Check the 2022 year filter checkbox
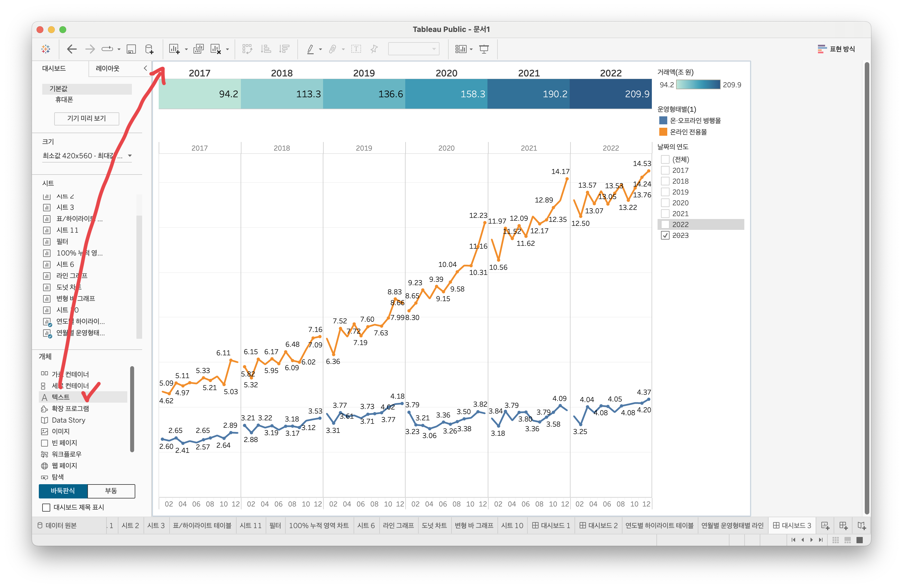The width and height of the screenshot is (903, 588). (x=665, y=224)
